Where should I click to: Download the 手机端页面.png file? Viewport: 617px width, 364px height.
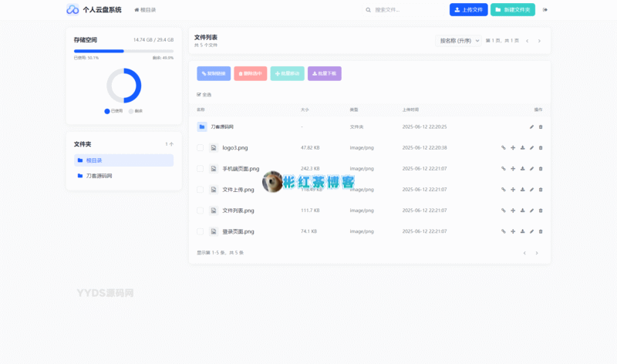click(x=522, y=168)
